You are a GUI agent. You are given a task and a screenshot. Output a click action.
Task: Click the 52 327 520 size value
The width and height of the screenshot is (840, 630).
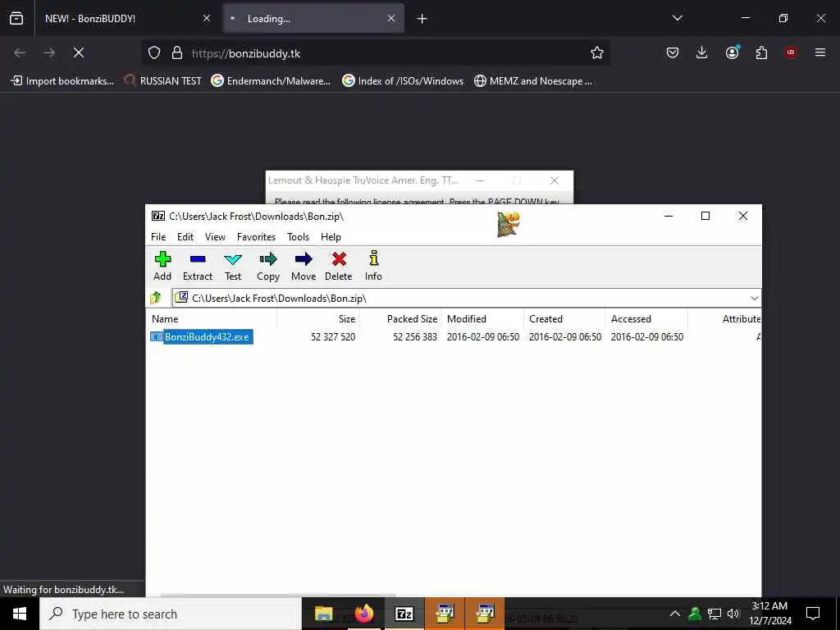tap(333, 337)
